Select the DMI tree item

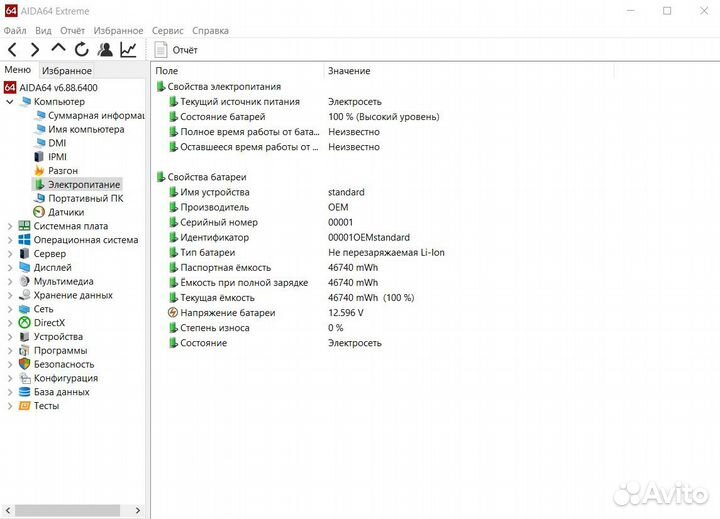click(57, 143)
